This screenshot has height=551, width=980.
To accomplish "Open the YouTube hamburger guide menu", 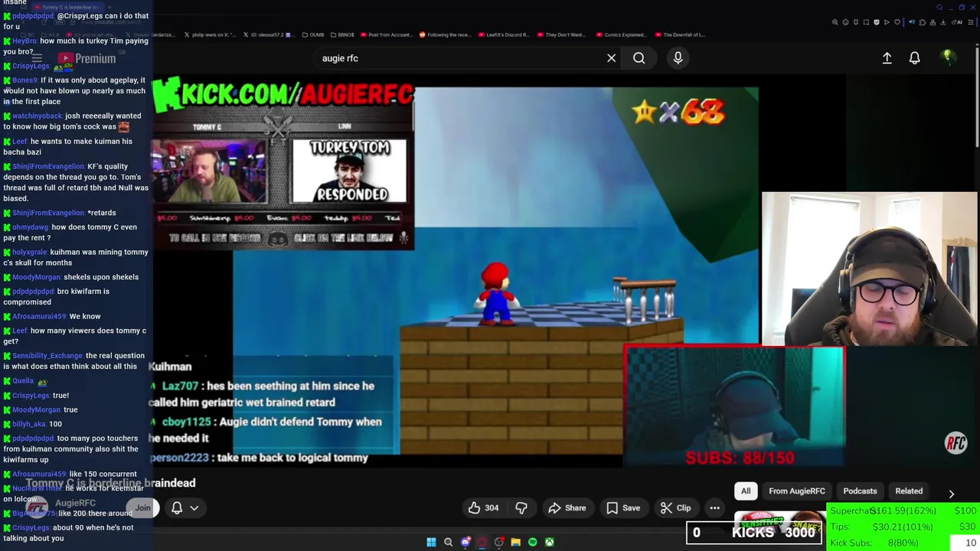I will point(36,58).
